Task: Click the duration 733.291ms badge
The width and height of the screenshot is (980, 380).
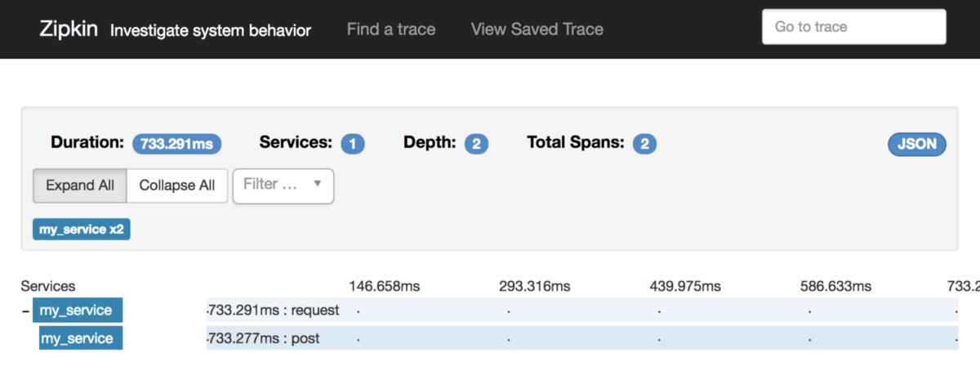Action: pyautogui.click(x=176, y=144)
